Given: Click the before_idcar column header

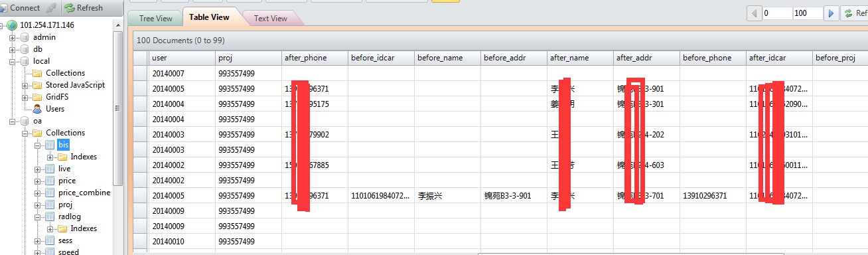Looking at the screenshot, I should coord(381,58).
